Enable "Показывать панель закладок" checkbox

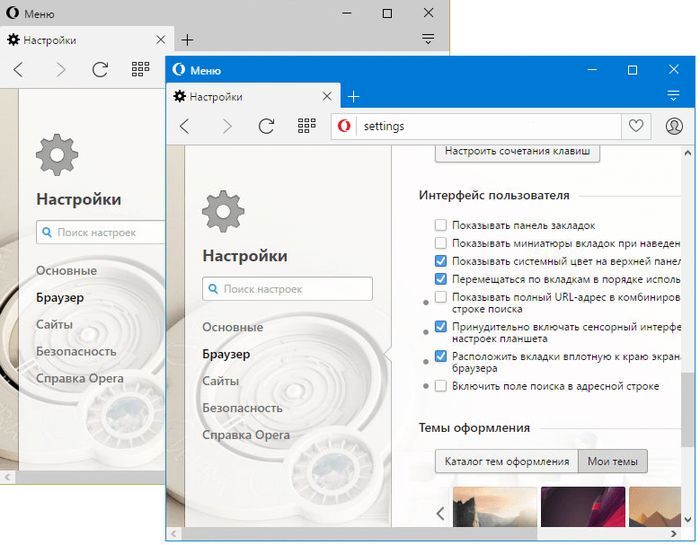[441, 225]
